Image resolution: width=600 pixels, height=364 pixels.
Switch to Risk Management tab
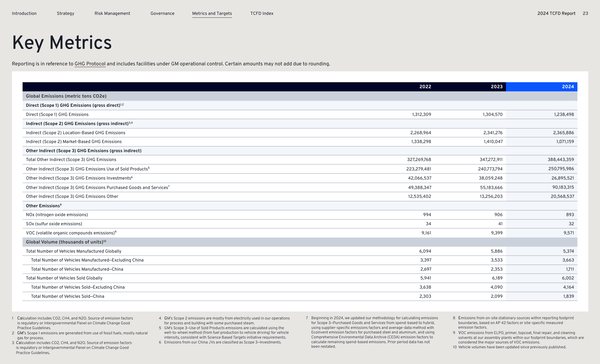(112, 13)
